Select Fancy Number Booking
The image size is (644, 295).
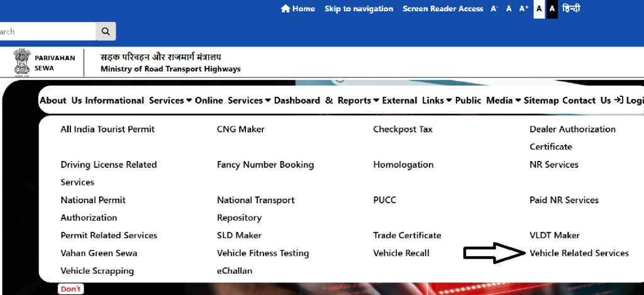pos(265,165)
